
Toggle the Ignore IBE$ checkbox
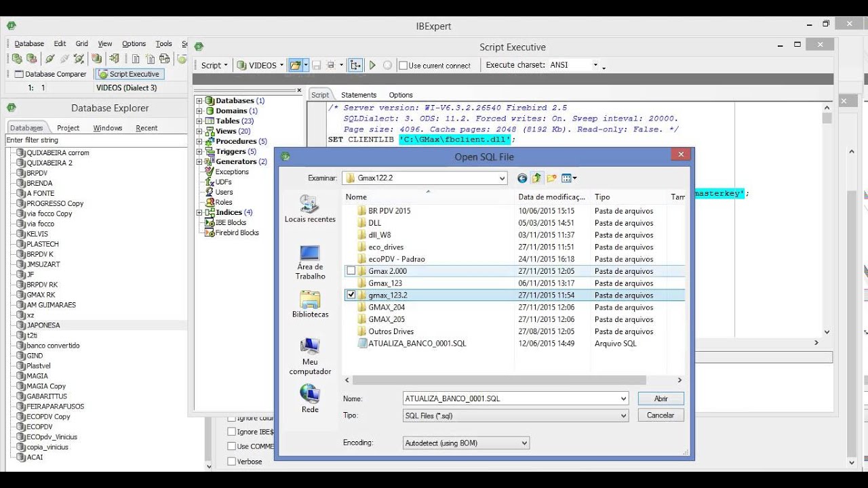(x=232, y=432)
